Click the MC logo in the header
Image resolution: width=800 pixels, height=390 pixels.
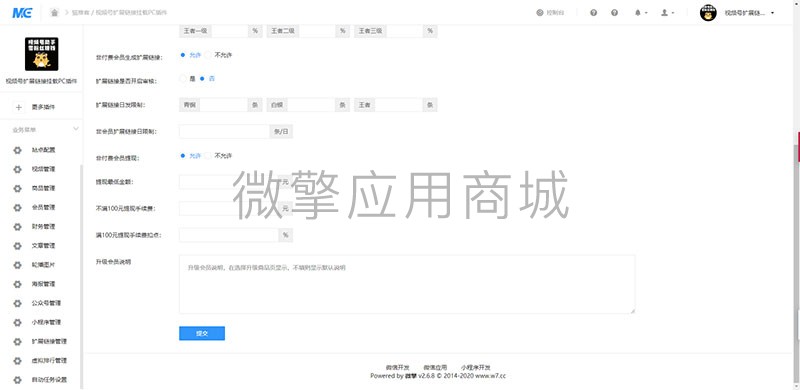coord(21,13)
